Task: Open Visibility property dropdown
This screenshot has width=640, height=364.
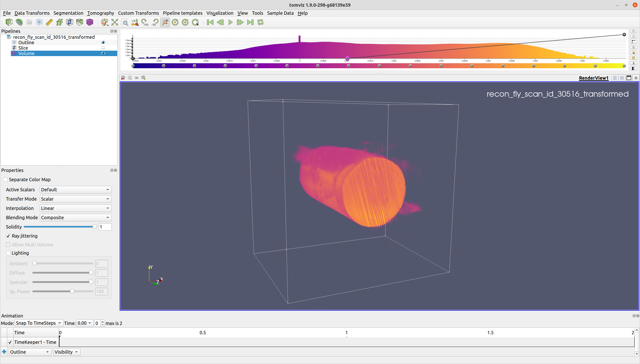Action: [66, 352]
